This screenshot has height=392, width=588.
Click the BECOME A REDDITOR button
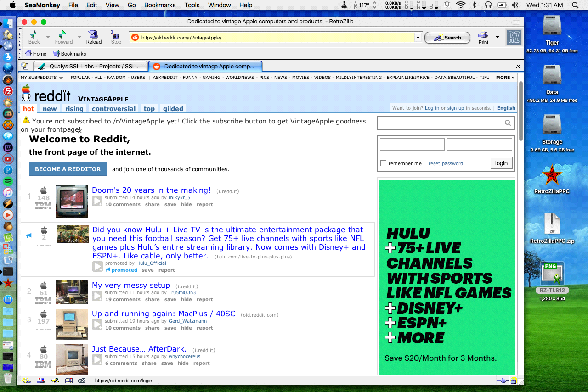point(68,169)
